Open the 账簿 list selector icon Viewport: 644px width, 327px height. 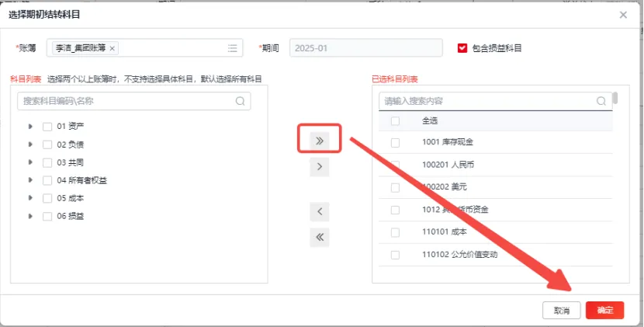pos(232,48)
